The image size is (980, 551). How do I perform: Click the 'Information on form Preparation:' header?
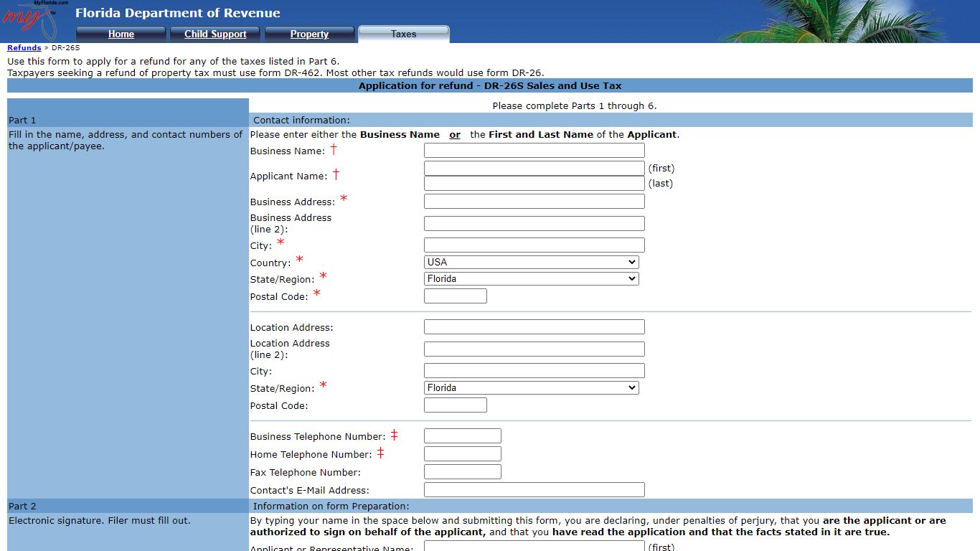click(x=331, y=507)
